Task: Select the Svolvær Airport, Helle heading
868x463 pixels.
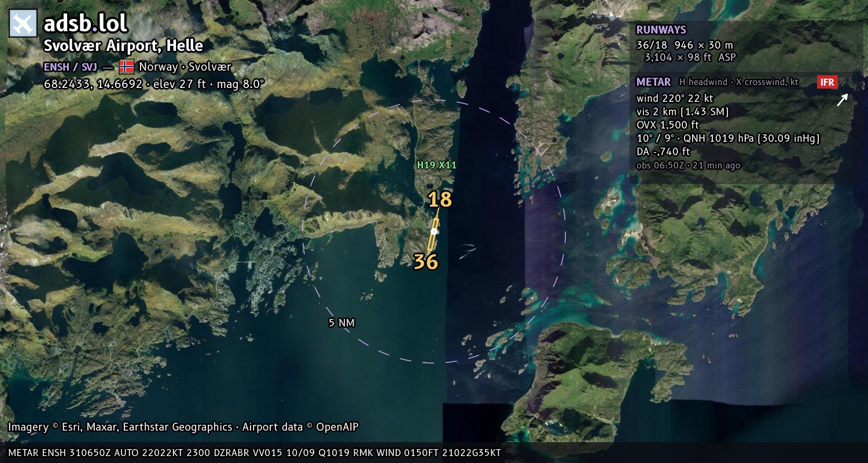Action: 123,46
